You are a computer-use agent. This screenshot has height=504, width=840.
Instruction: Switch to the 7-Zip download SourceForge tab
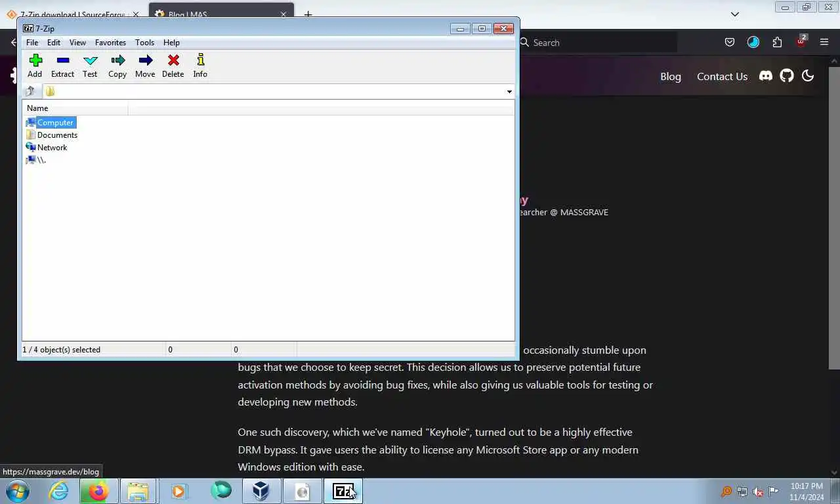[72, 14]
